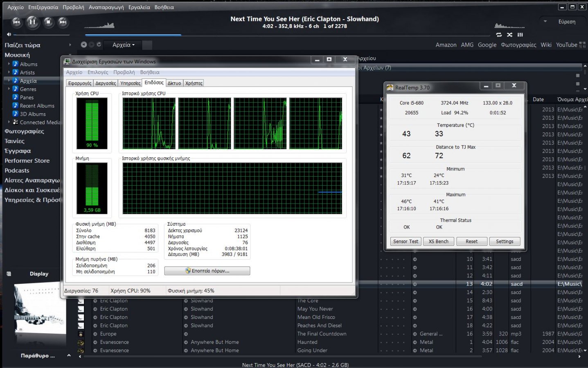Viewport: 588px width, 368px height.
Task: Click the stop playback button
Action: click(x=48, y=22)
